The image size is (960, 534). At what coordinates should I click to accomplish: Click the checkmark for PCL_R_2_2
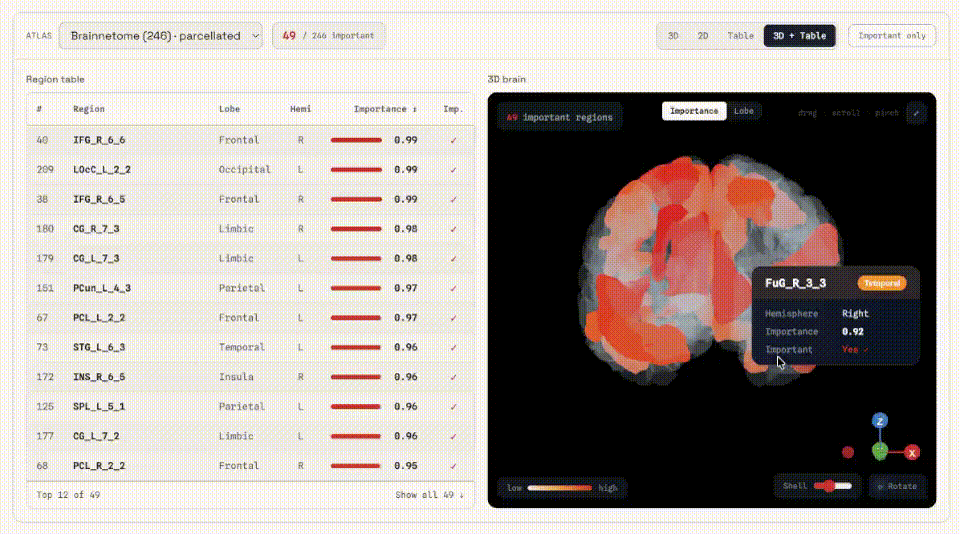[x=454, y=465]
